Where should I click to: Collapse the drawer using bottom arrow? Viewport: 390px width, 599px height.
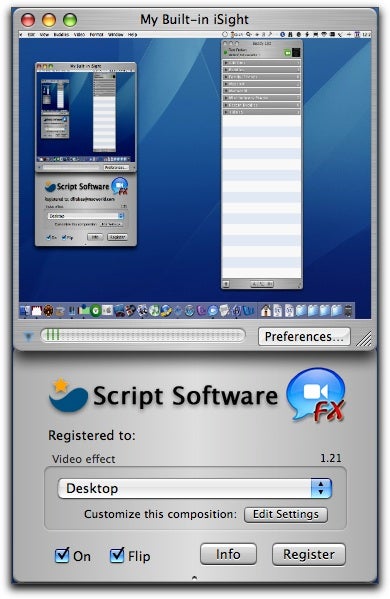click(194, 578)
